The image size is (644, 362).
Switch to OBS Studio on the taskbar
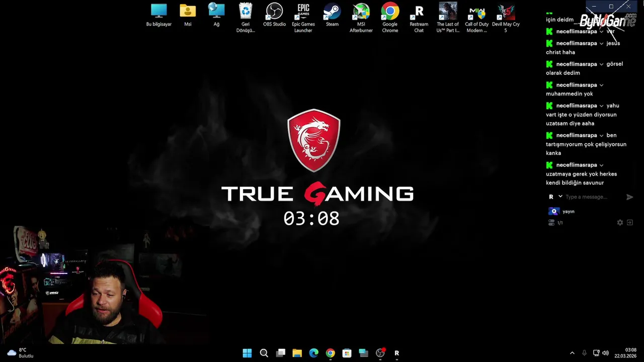point(380,353)
